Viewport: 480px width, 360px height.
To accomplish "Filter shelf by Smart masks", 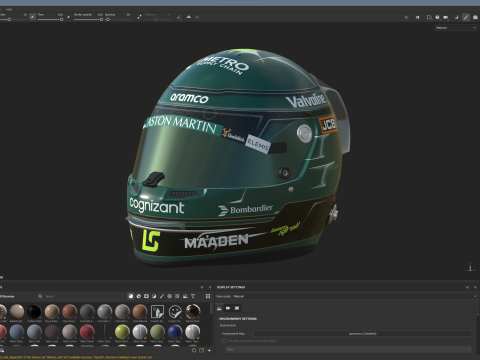I will click(146, 296).
